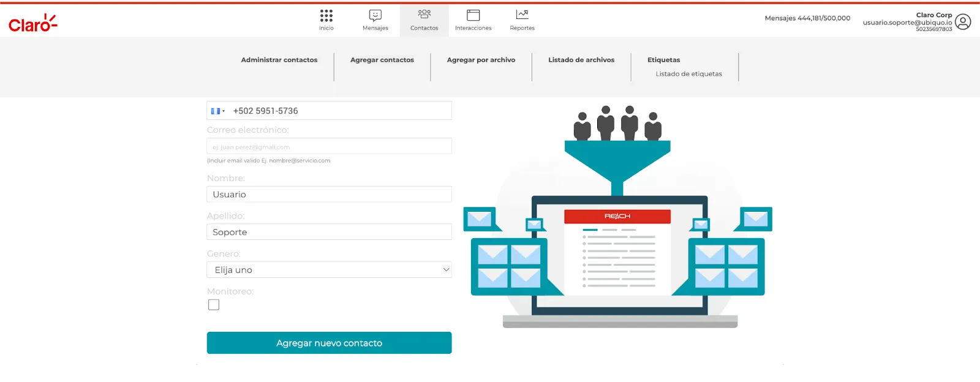Open the Reportes chart icon
Viewport: 980px width, 382px height.
[x=522, y=15]
